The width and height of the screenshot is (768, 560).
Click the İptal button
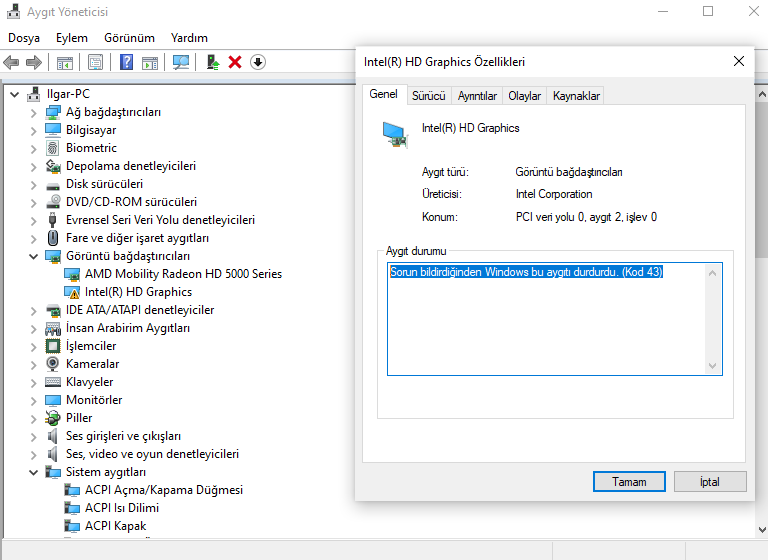pos(710,482)
